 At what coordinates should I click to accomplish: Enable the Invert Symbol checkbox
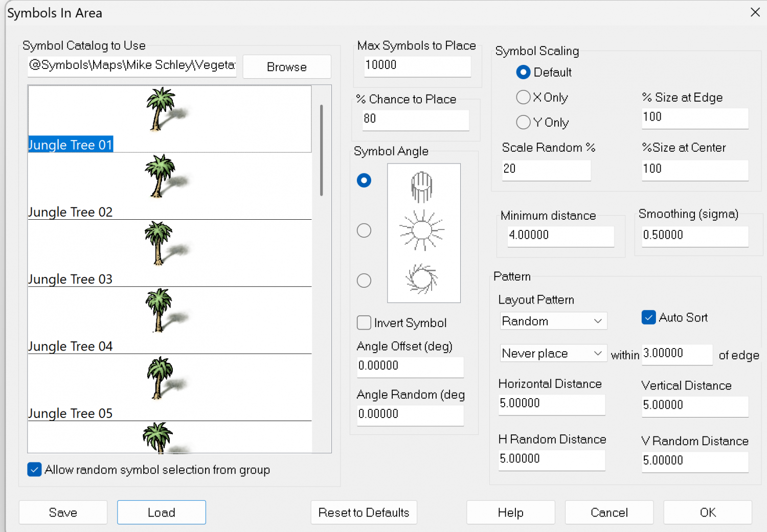click(x=364, y=323)
